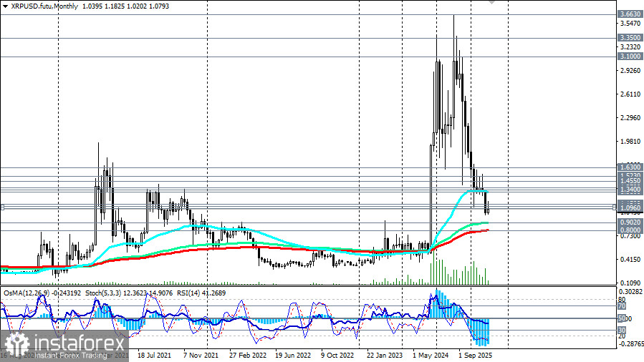Click the 1.9810 price scale value

coord(630,142)
